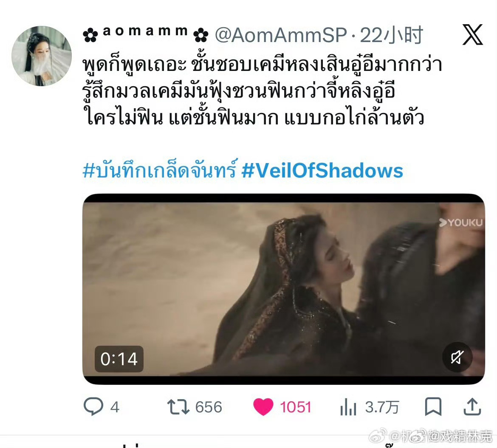Click the X logo icon
This screenshot has width=497, height=448.
pos(473,34)
